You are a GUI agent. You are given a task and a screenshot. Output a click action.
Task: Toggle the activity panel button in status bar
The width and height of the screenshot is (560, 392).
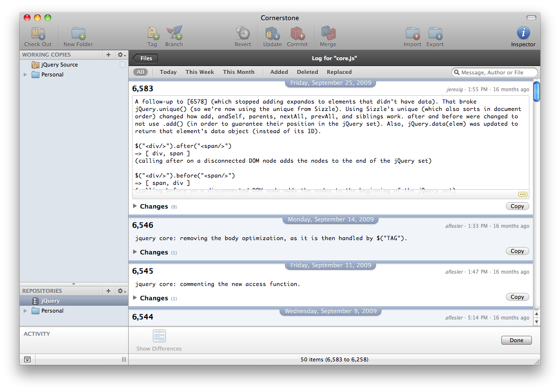coord(27,360)
